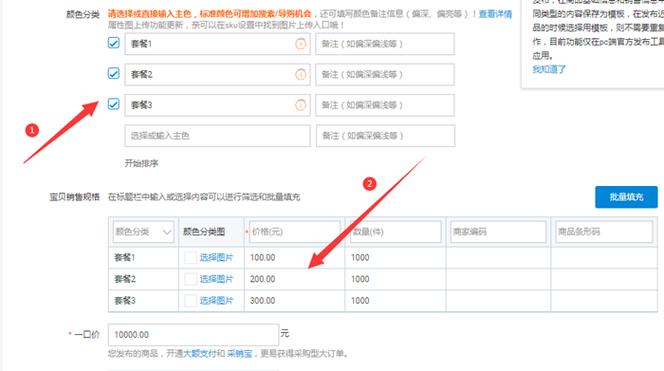Click the 100.00 price cell
Viewport: 664px width, 371px height.
[x=294, y=257]
